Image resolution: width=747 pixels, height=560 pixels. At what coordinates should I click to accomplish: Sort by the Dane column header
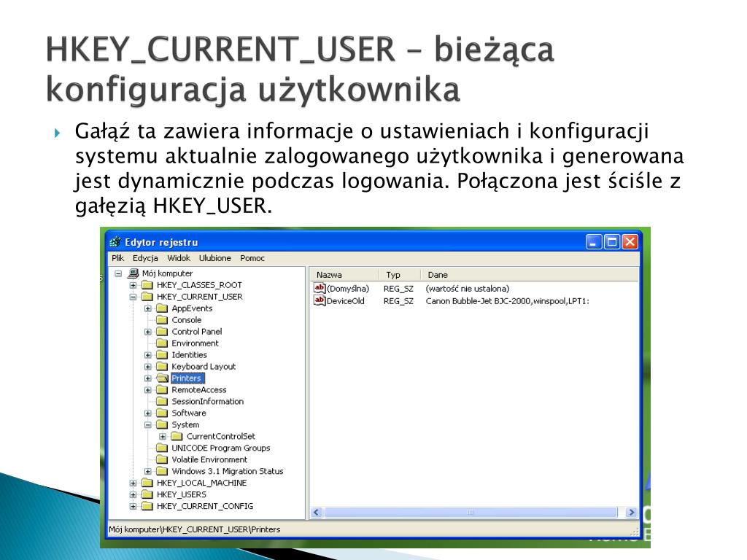(530, 275)
